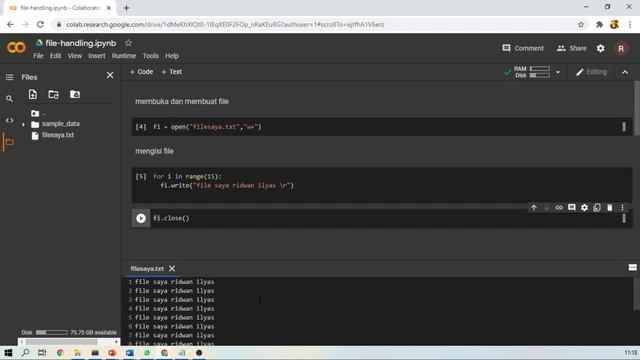
Task: Open the table of contents sidebar icon
Action: (9, 77)
